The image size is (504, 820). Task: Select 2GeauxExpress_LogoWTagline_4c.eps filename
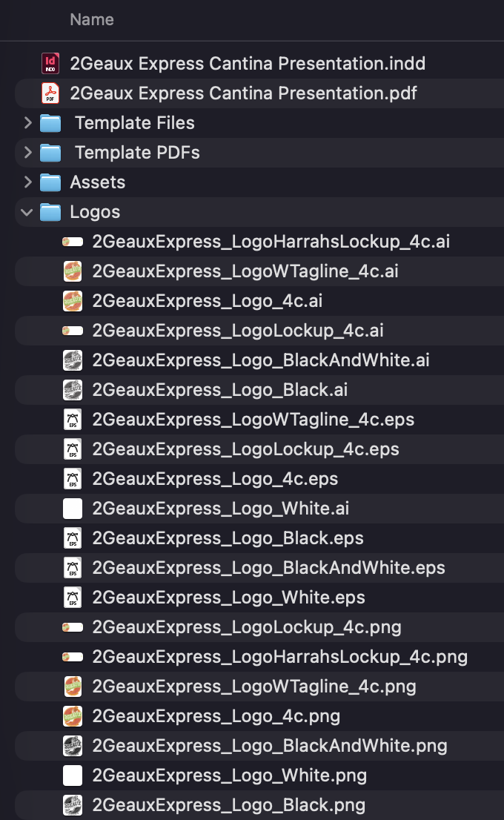click(x=253, y=420)
